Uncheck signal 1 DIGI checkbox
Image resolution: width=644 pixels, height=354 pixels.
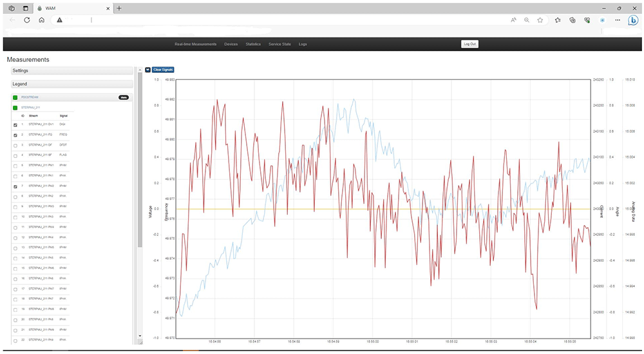pos(15,125)
